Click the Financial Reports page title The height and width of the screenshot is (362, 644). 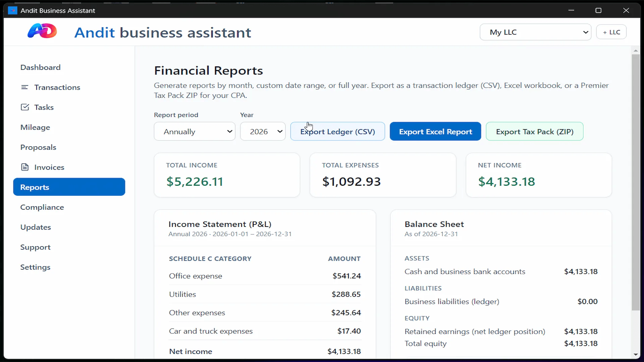pos(208,71)
